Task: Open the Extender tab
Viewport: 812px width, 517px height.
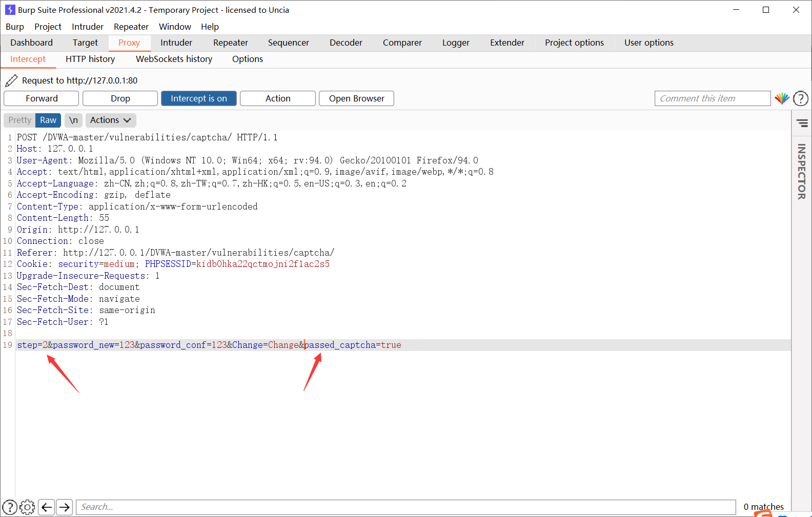Action: 507,43
